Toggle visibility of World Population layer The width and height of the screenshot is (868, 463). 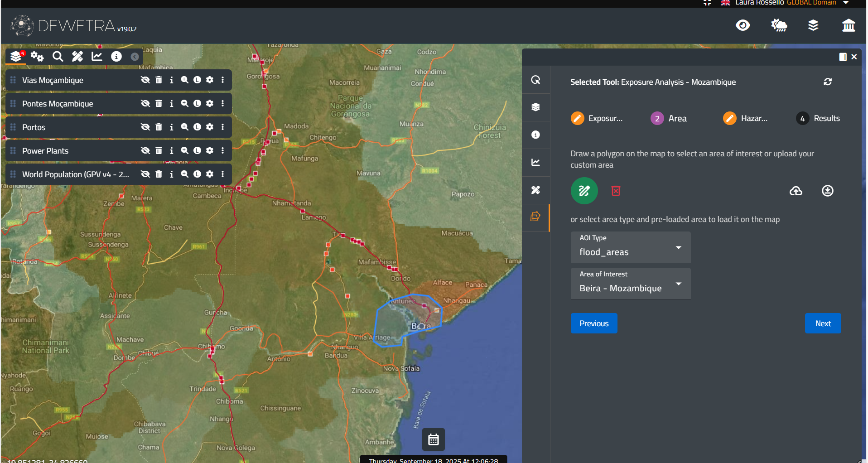click(145, 174)
